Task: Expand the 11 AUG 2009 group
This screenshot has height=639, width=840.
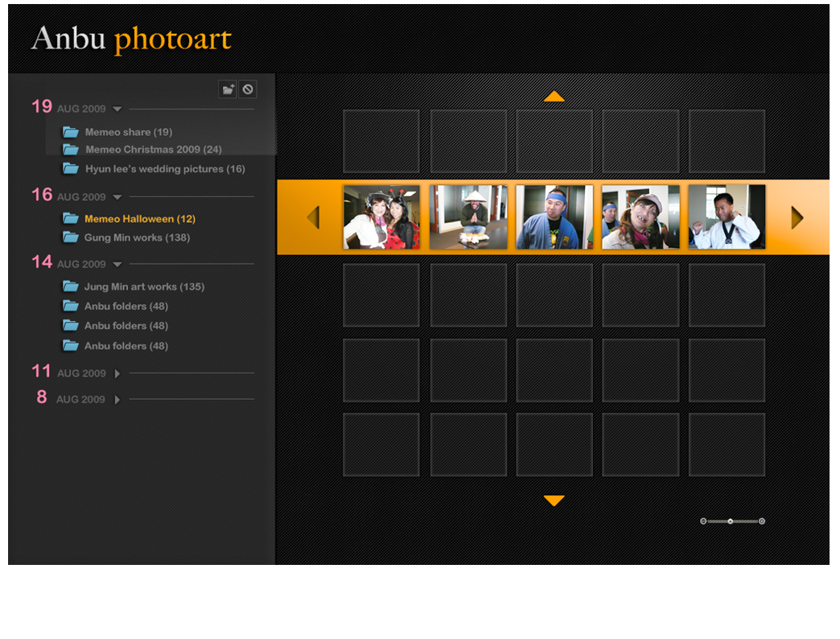Action: tap(117, 373)
